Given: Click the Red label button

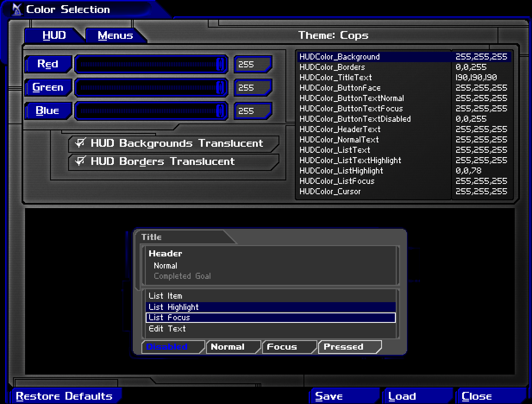Looking at the screenshot, I should [x=48, y=64].
